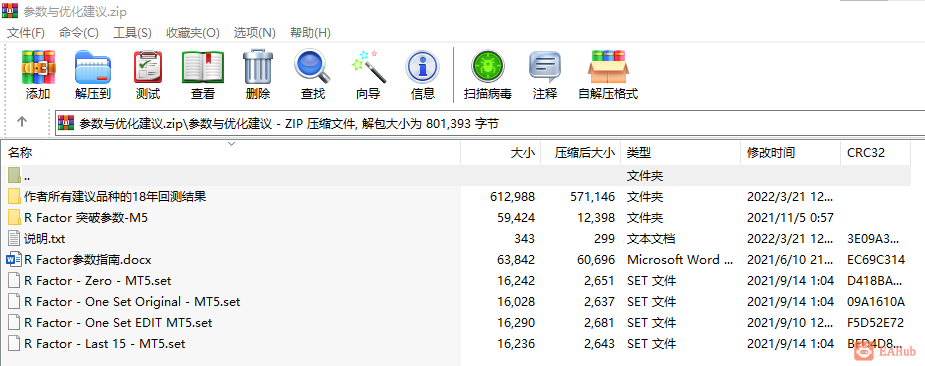Click file icon of R Factor - Zero - MT5.set

[x=15, y=280]
